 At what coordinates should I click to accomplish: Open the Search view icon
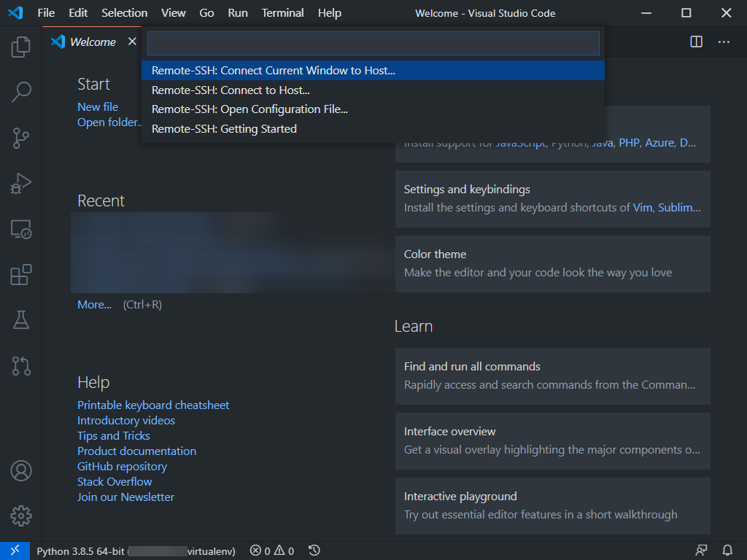tap(21, 92)
